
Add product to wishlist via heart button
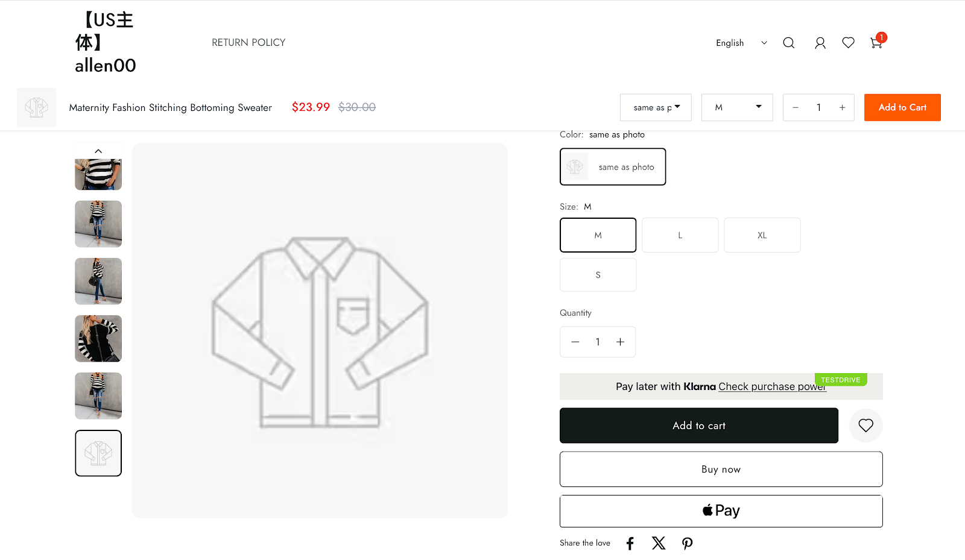865,426
